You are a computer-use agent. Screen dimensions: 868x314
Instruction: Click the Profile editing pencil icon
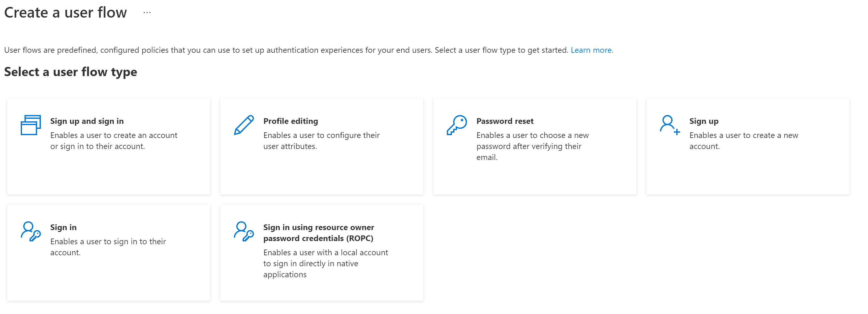[x=244, y=125]
